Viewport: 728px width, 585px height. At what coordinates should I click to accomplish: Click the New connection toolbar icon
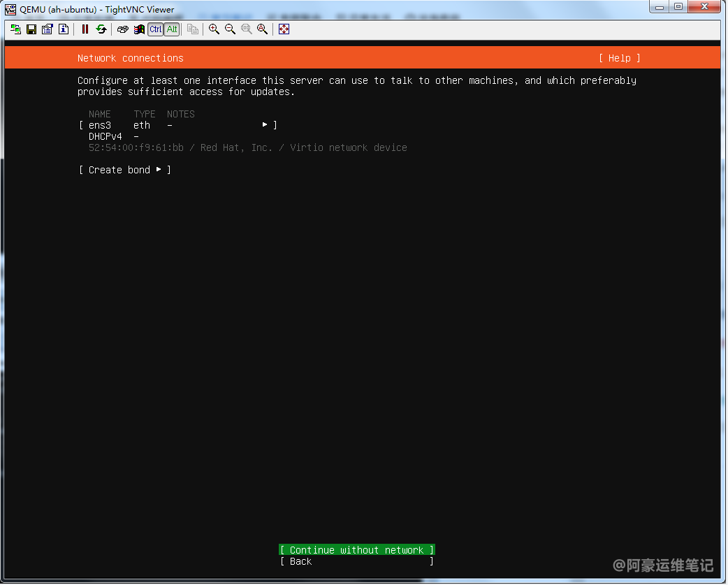tap(15, 29)
